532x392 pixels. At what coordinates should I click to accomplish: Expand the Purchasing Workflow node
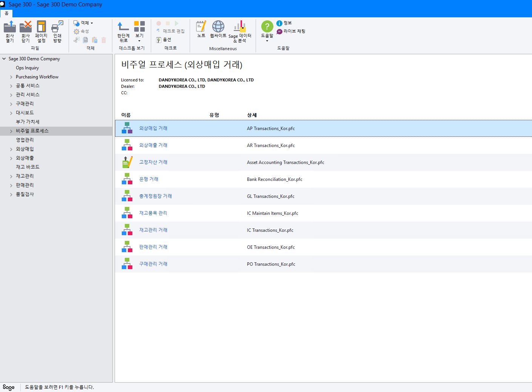tap(11, 77)
